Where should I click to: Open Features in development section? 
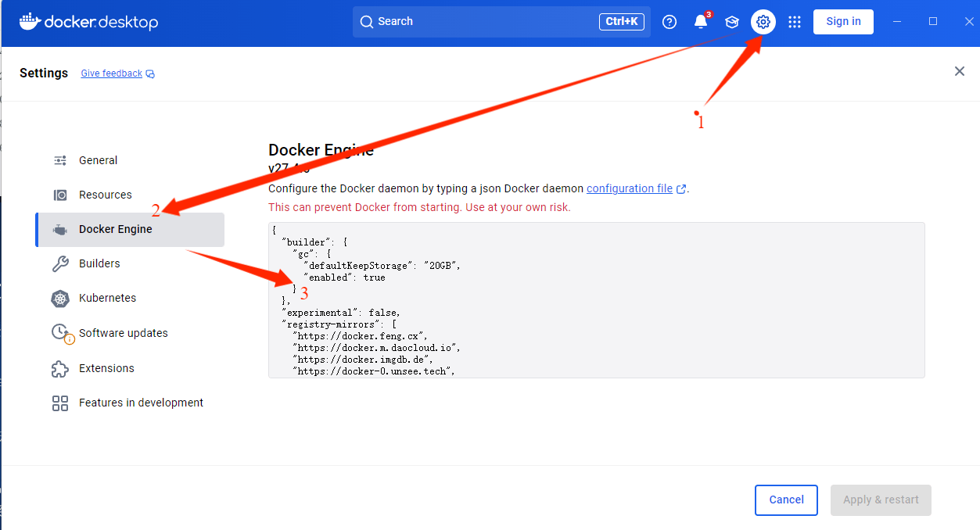click(x=130, y=403)
